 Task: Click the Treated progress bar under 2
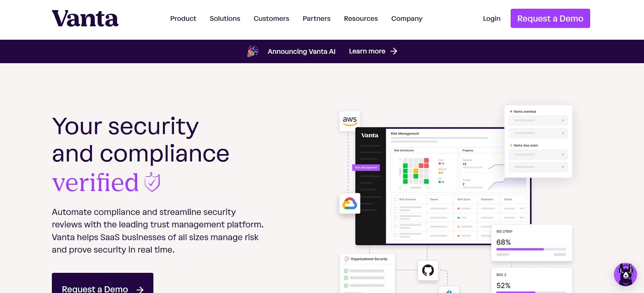[473, 188]
